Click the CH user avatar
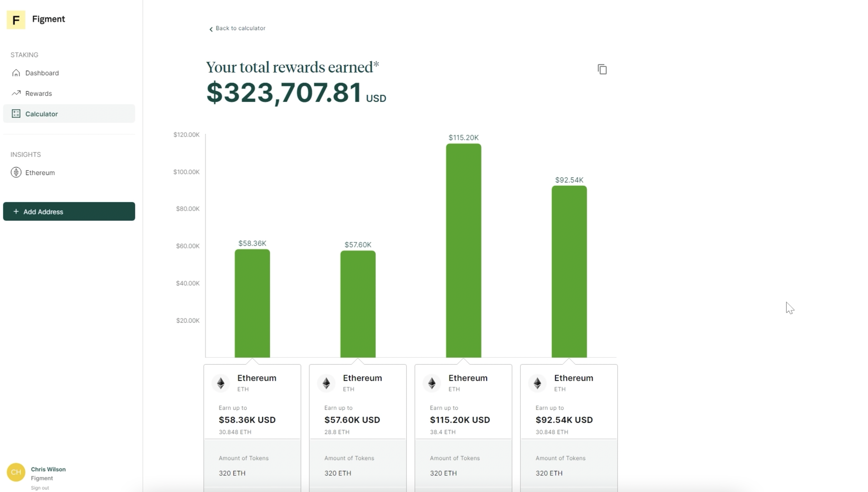 16,472
